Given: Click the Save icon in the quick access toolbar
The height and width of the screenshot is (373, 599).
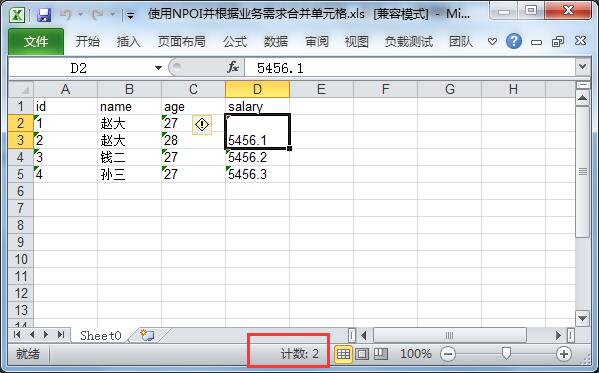Looking at the screenshot, I should tap(44, 15).
